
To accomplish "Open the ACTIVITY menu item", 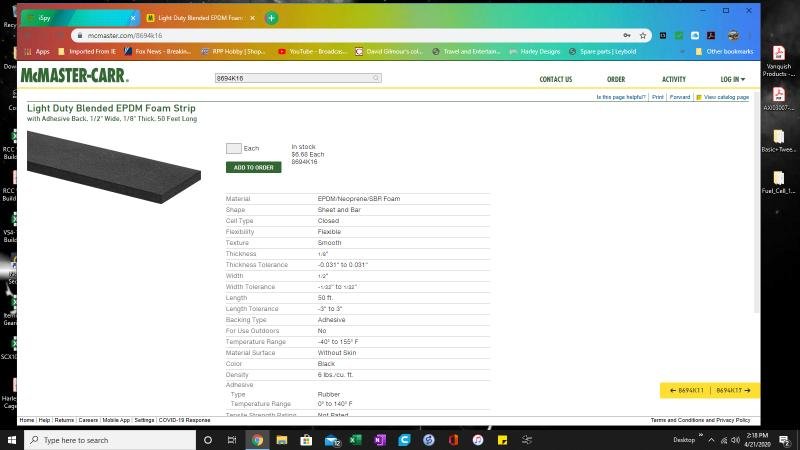I will coord(673,79).
